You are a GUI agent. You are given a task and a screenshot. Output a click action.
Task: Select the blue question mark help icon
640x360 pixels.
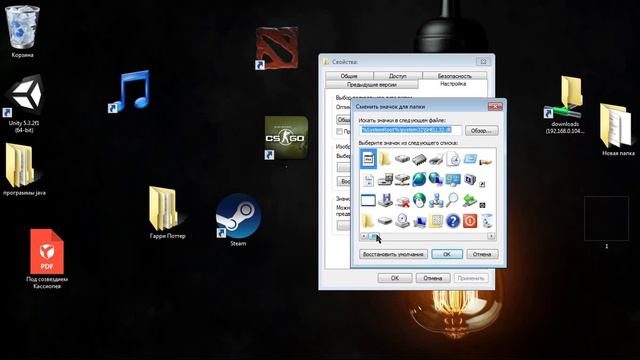(453, 221)
